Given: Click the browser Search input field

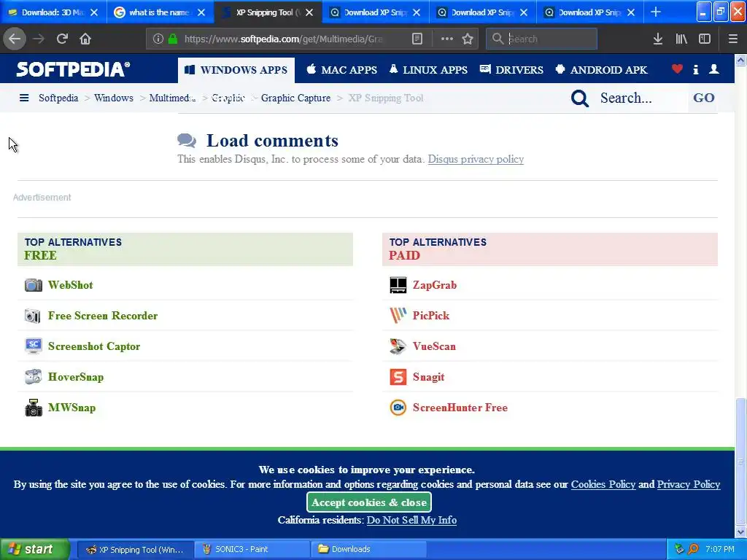Looking at the screenshot, I should (x=541, y=39).
